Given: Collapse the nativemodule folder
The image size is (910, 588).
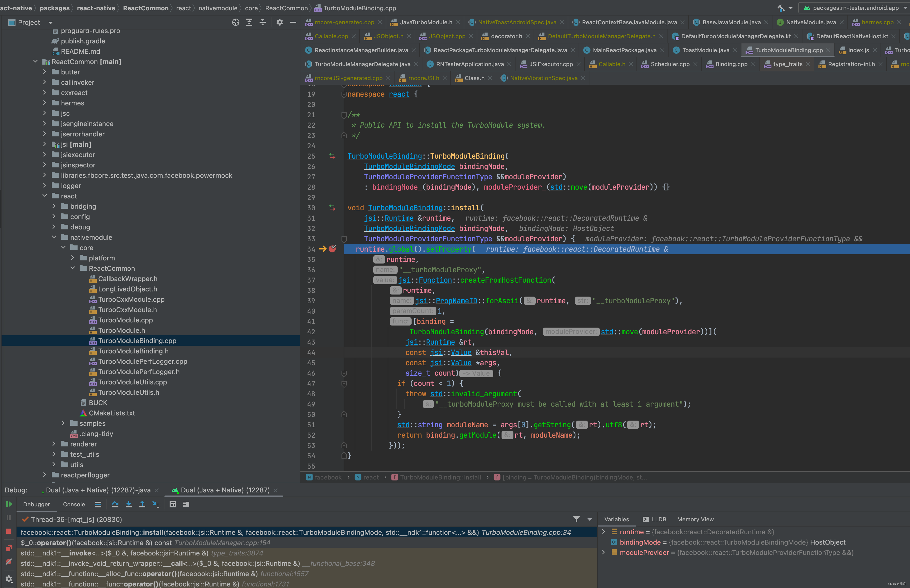Looking at the screenshot, I should (54, 237).
